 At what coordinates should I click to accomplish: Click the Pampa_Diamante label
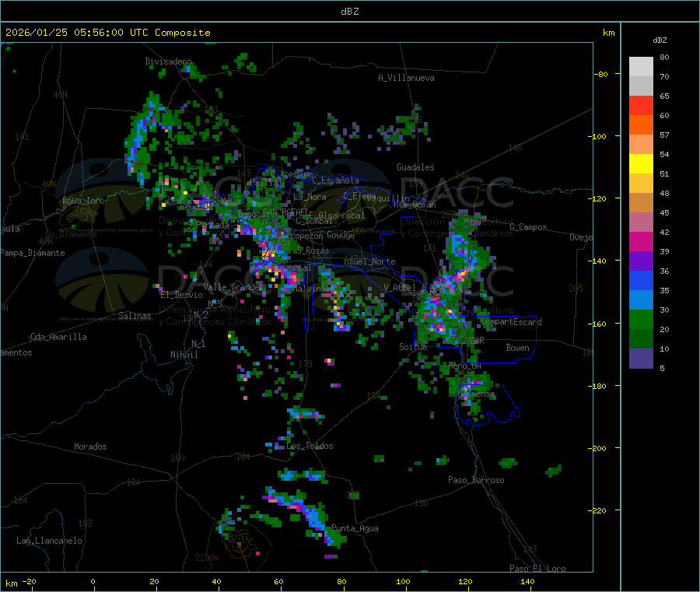click(33, 253)
